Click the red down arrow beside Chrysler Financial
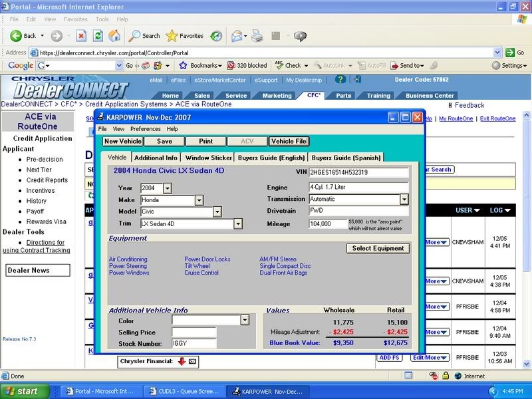Screen dimensions: 532x399 (181, 361)
